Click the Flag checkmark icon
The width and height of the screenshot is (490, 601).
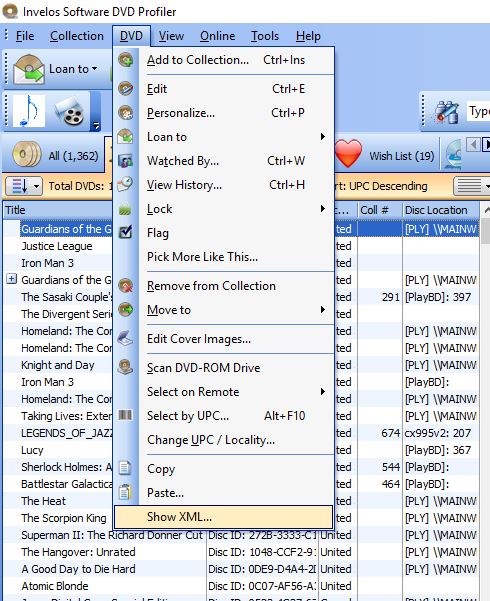pos(125,232)
